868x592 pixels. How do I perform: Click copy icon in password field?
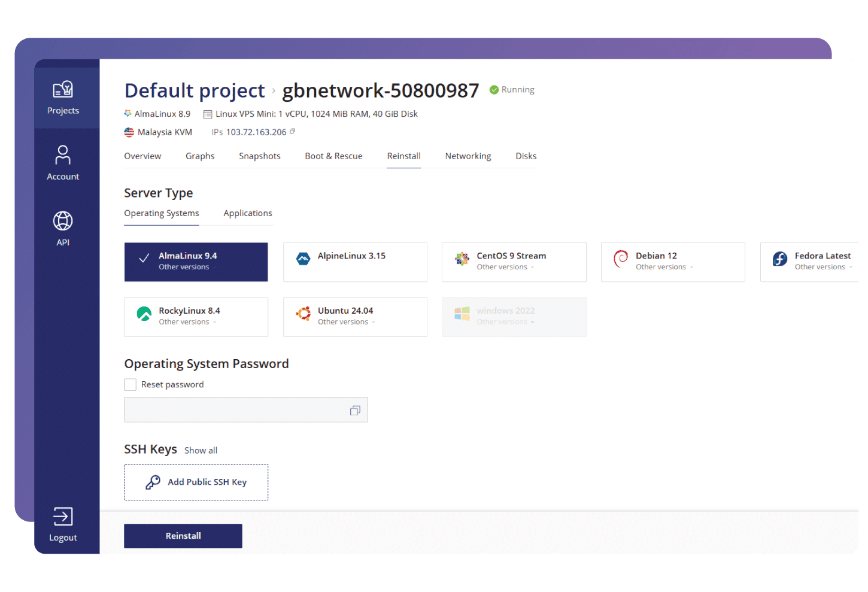click(355, 411)
